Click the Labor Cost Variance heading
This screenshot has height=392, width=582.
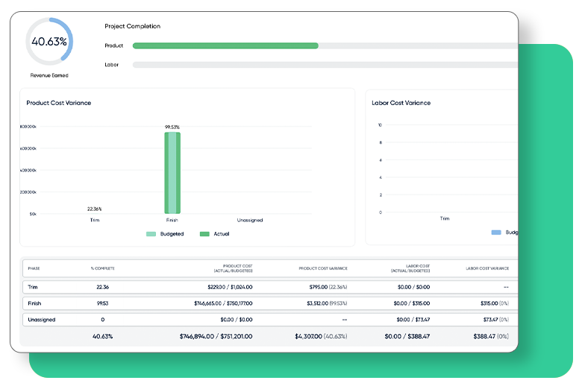pos(401,103)
